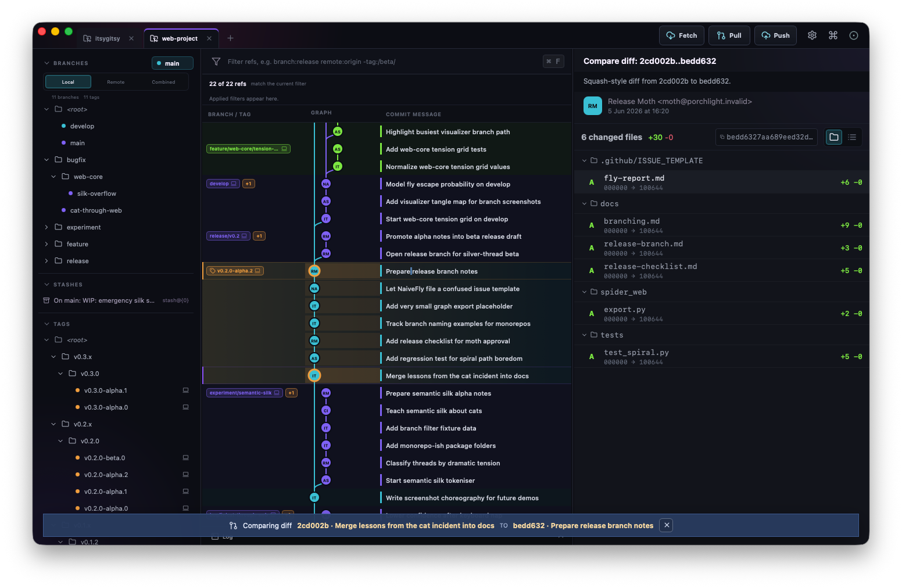The height and width of the screenshot is (588, 902).
Task: Select tag v0.3.0-alpha.0
Action: pyautogui.click(x=106, y=407)
